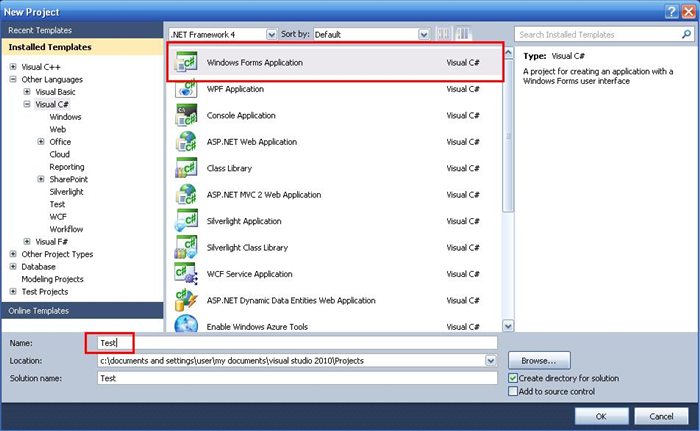Viewport: 700px width, 431px height.
Task: Click the search magnifier icon
Action: click(x=686, y=34)
